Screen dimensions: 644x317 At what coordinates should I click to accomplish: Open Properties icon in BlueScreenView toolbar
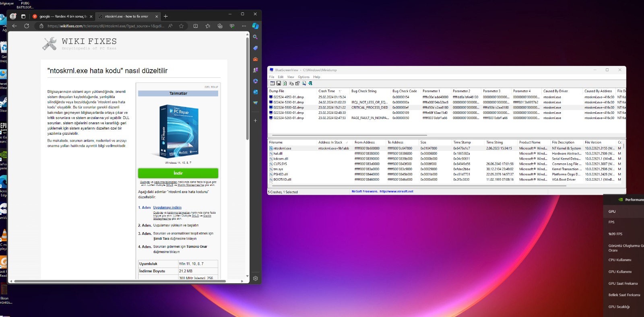click(x=297, y=83)
